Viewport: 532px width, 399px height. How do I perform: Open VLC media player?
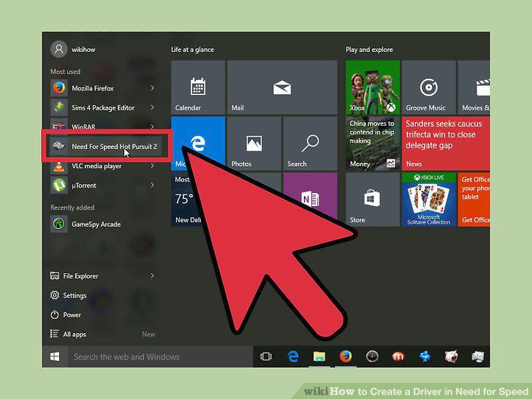[102, 166]
